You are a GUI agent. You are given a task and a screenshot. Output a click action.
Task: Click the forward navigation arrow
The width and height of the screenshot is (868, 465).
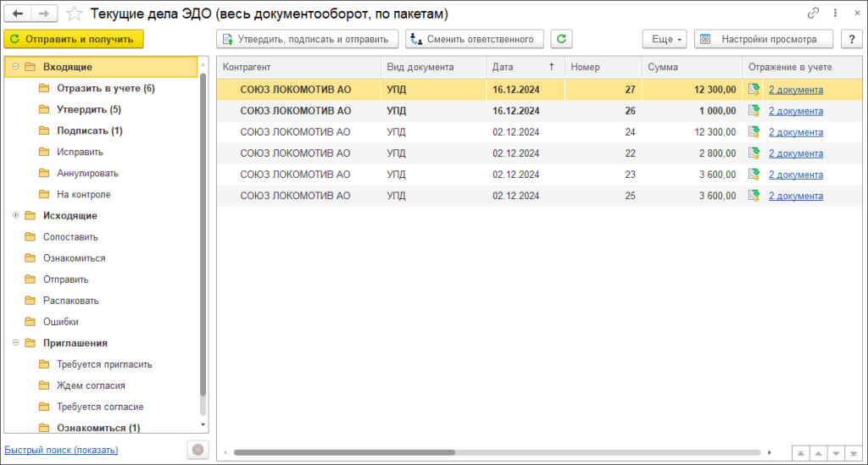point(45,14)
